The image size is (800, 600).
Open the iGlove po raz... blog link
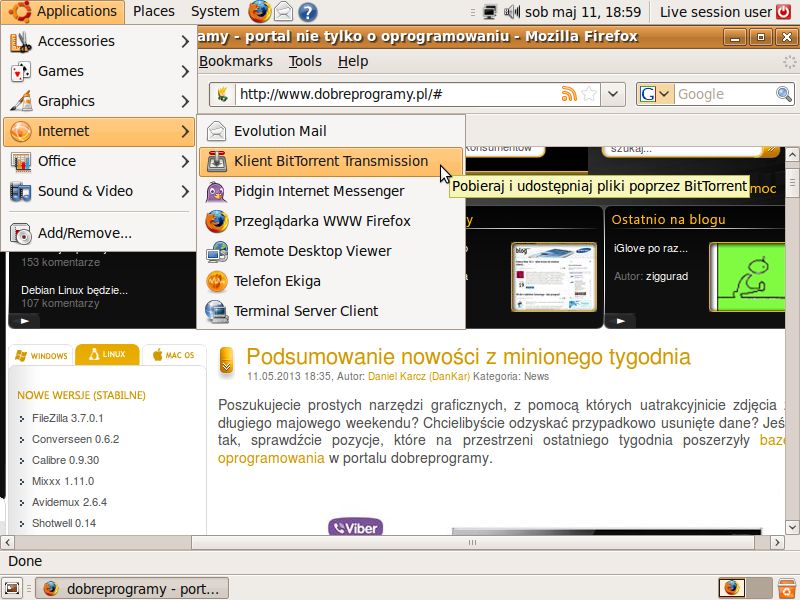[651, 248]
